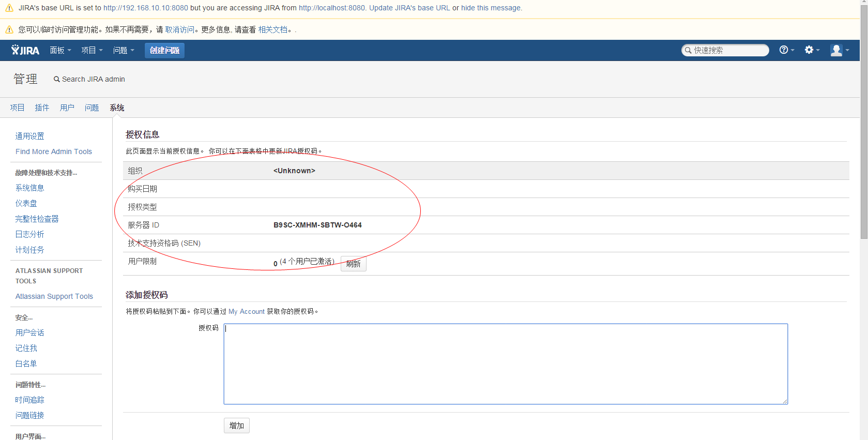Click the Search JIRA admin magnifier icon
868x440 pixels.
(57, 80)
